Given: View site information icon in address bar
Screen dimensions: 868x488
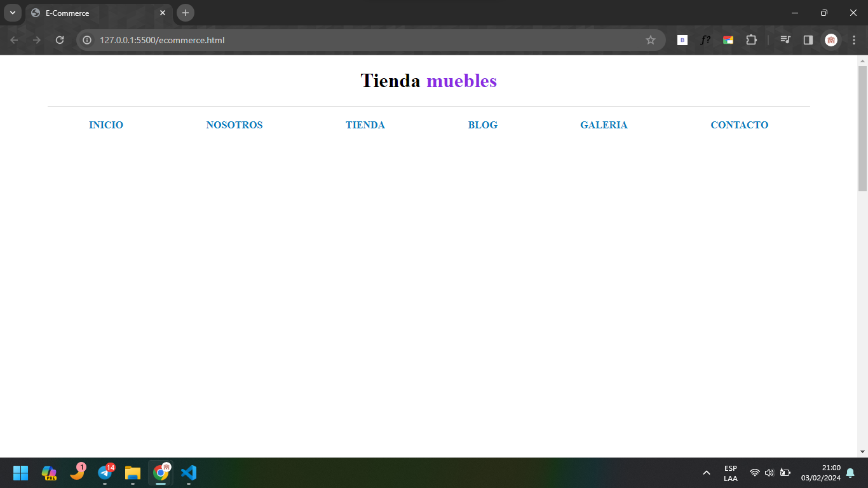Looking at the screenshot, I should (x=88, y=40).
